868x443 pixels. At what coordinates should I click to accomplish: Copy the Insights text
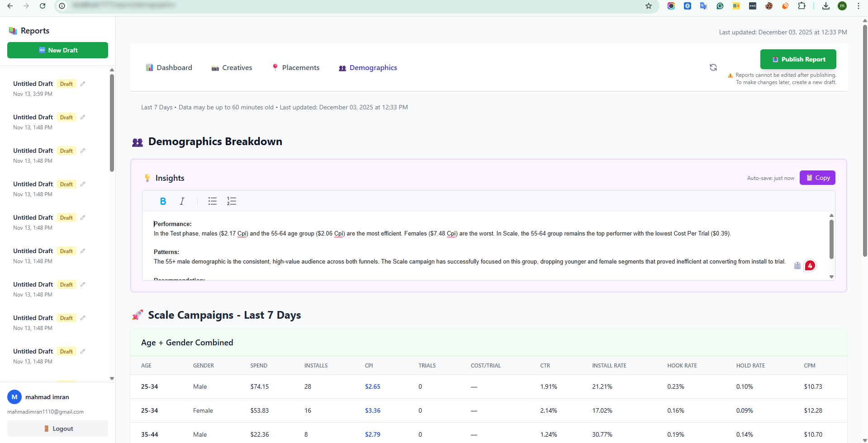coord(817,178)
